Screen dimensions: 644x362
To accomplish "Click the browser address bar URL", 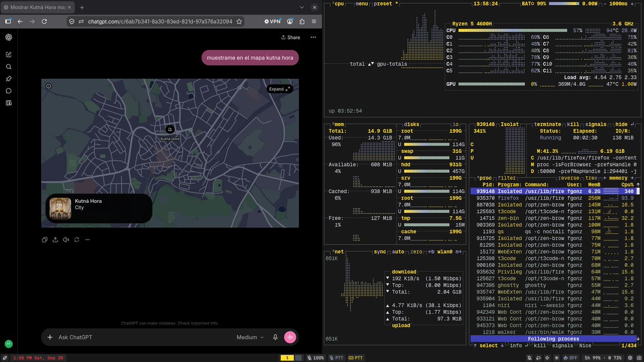I will pyautogui.click(x=160, y=21).
